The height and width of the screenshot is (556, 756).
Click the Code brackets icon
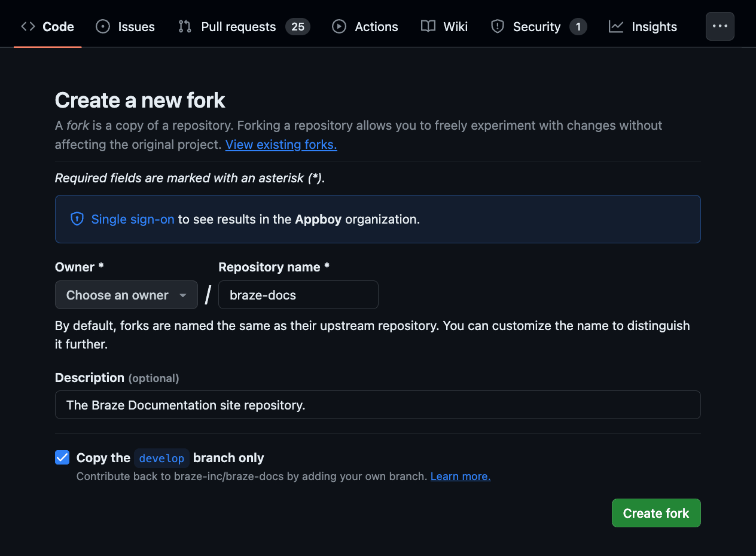28,26
